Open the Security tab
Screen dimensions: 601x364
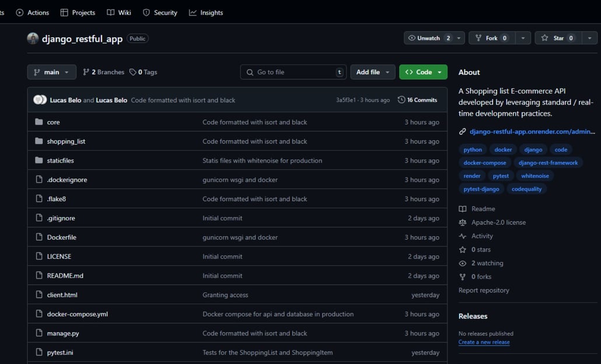(160, 13)
